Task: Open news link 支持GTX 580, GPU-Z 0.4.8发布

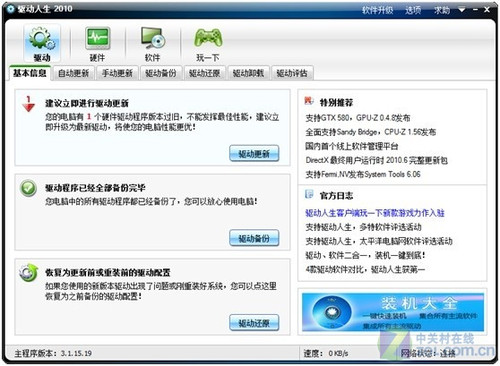Action: (x=358, y=118)
